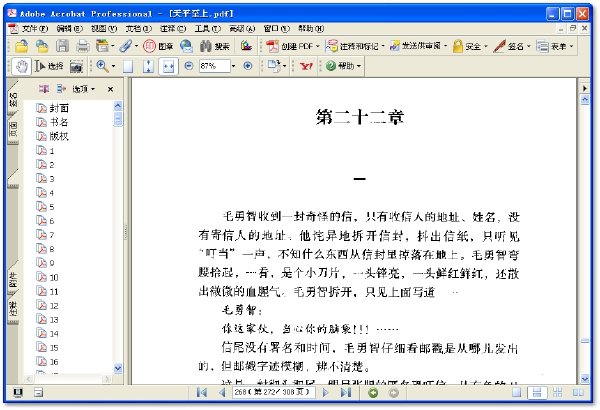Select the Snapshot camera tool
This screenshot has height=410, width=600.
pos(77,67)
